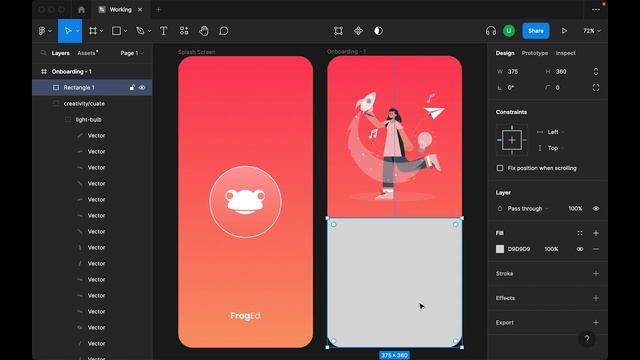640x360 pixels.
Task: Open the Resources components tool
Action: [x=184, y=31]
